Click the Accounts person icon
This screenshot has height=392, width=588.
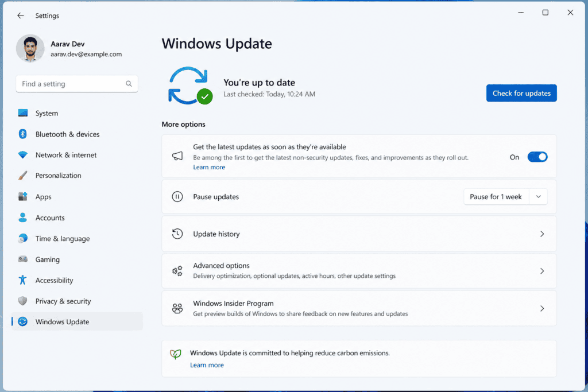click(x=23, y=218)
